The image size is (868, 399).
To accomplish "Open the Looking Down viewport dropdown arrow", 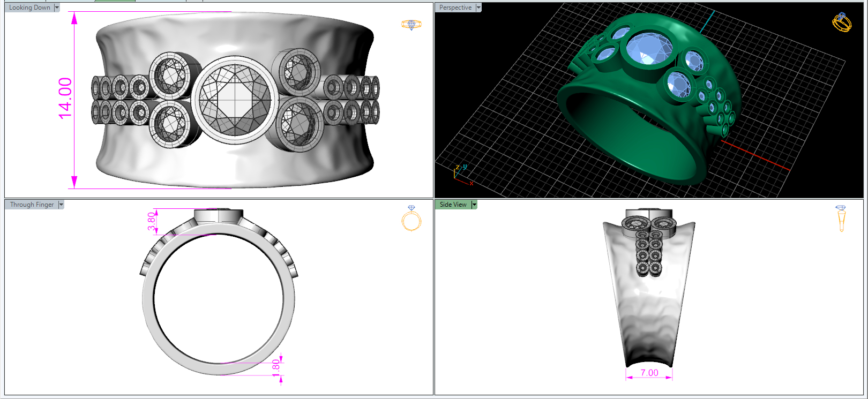I will click(57, 7).
